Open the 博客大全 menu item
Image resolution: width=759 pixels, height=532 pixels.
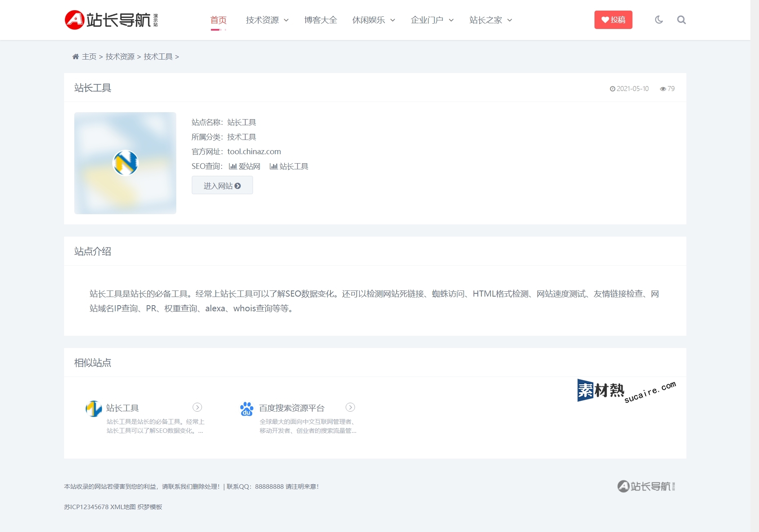[321, 20]
